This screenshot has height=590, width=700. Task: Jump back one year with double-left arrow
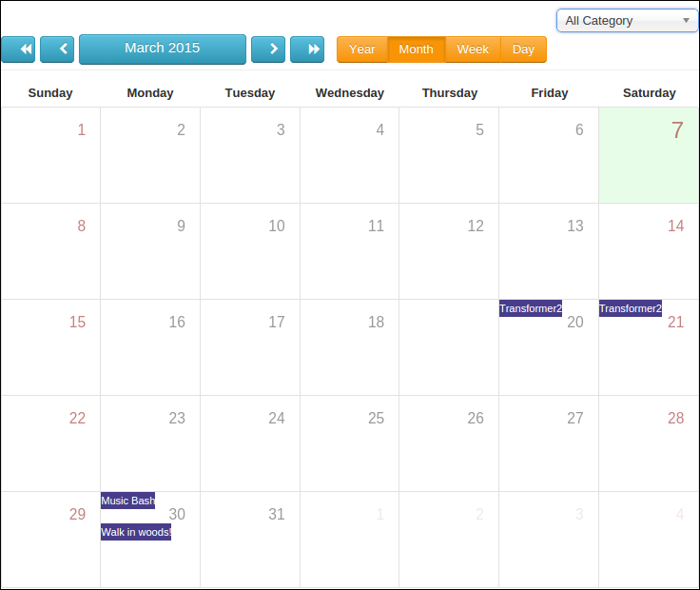[x=18, y=49]
